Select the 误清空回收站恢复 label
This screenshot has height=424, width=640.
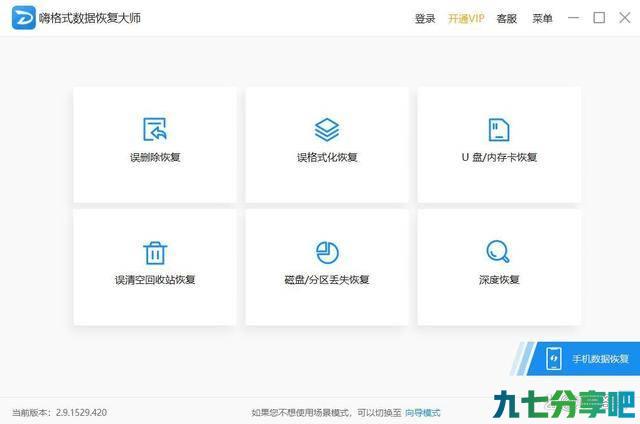coord(155,280)
